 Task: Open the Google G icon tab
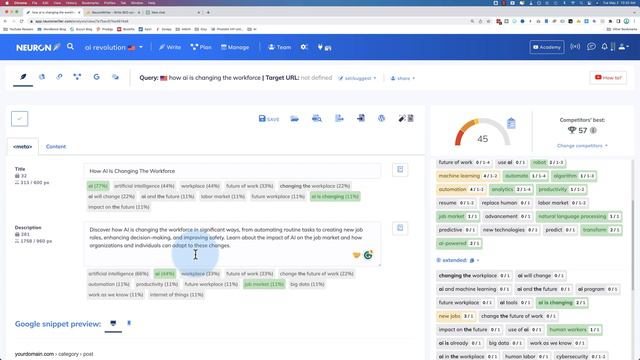click(96, 77)
